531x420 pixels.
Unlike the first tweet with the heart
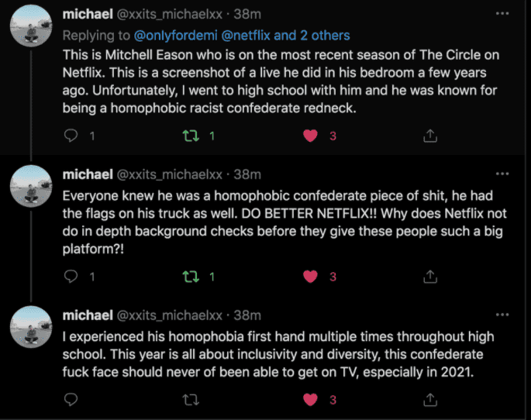[310, 136]
